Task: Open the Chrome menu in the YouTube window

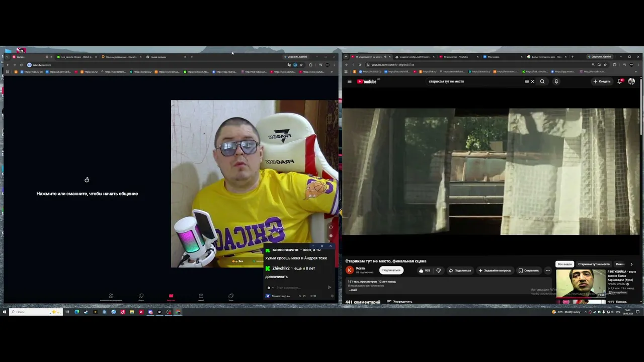Action: 637,65
